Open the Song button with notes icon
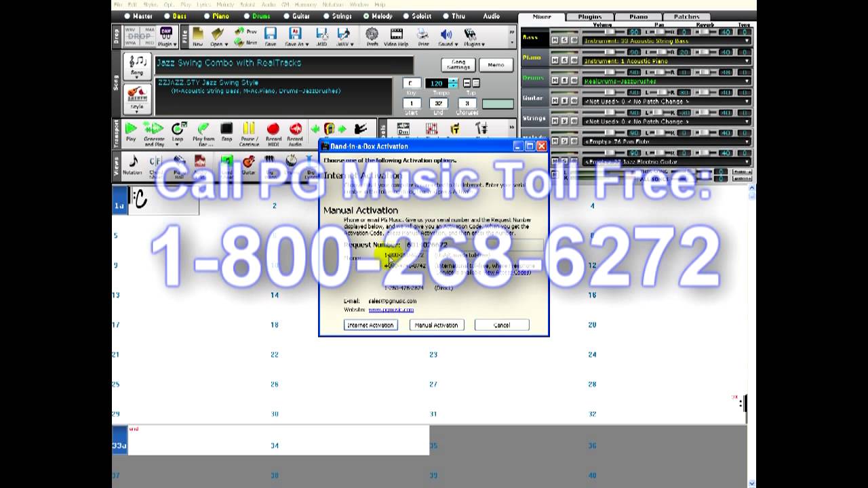The image size is (868, 488). pyautogui.click(x=137, y=65)
